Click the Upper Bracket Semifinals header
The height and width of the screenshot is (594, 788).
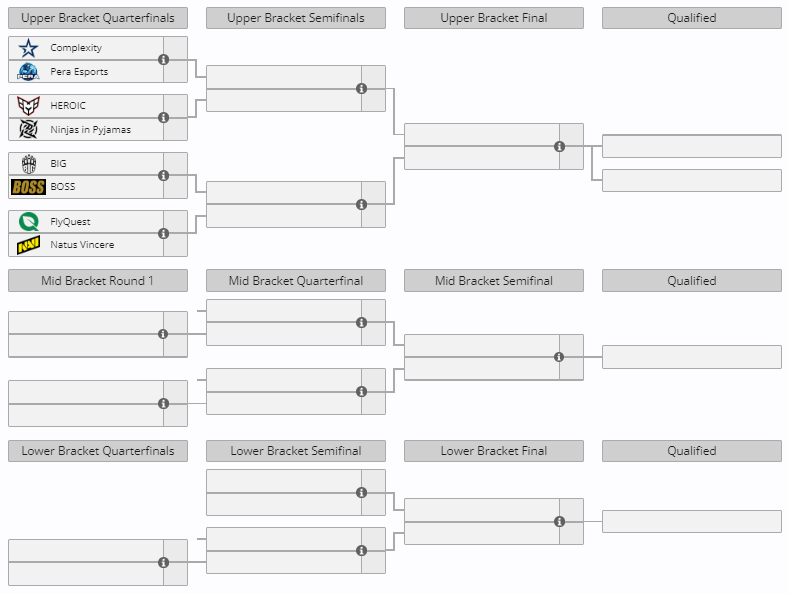tap(296, 18)
